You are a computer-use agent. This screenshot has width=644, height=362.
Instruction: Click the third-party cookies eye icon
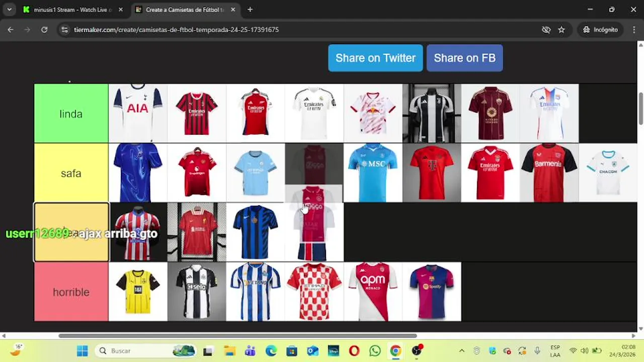pos(546,30)
